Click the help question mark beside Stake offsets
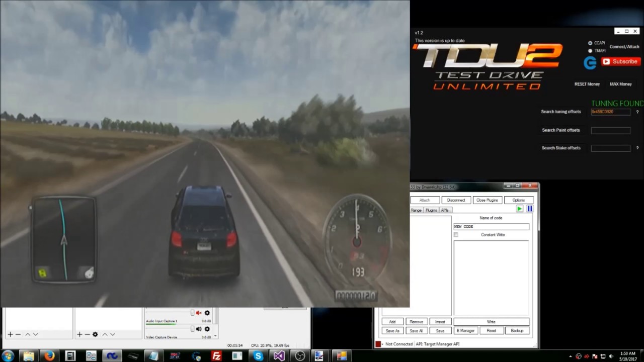The width and height of the screenshot is (644, 362). pyautogui.click(x=637, y=149)
